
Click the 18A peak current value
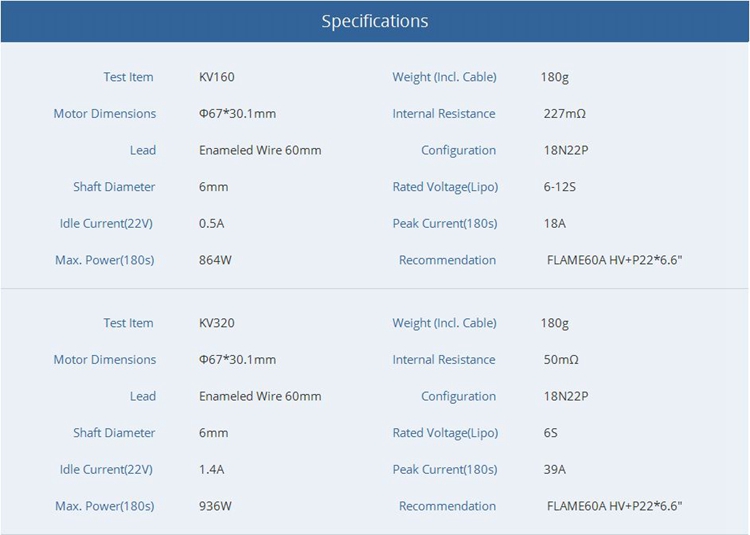554,224
